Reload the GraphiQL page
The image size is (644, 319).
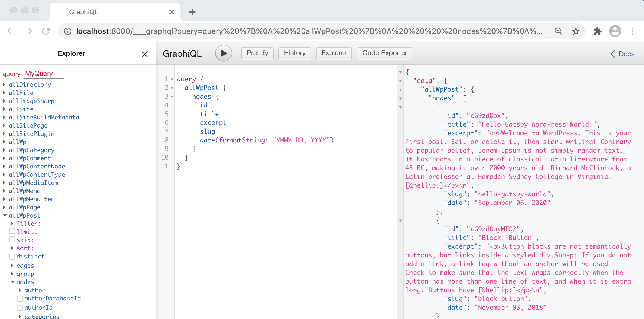[46, 31]
